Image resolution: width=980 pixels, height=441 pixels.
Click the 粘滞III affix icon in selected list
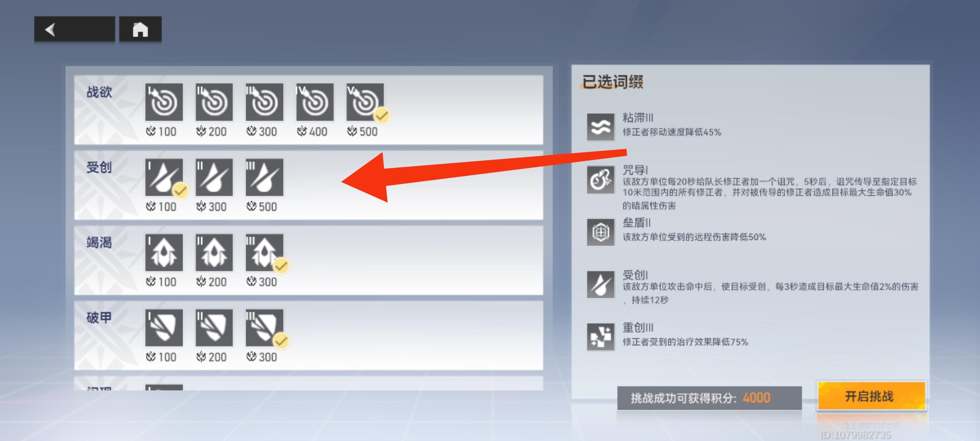point(600,127)
